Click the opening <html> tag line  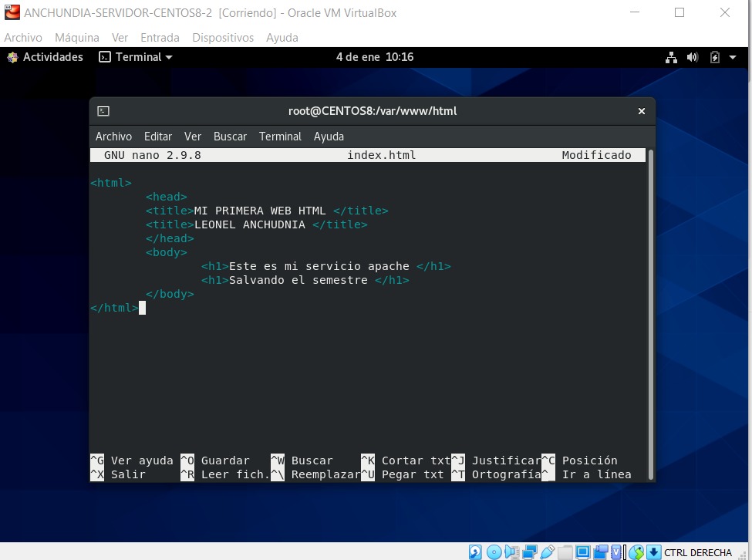coord(111,183)
